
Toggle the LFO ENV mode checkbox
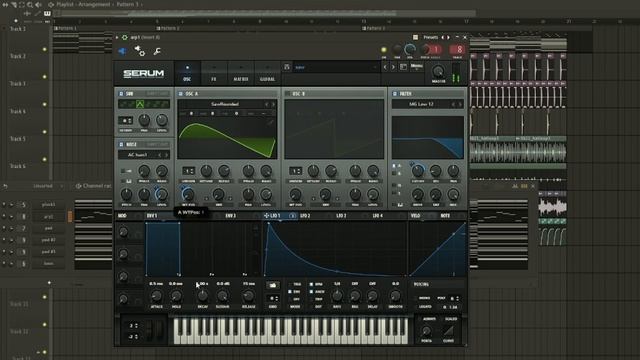pyautogui.click(x=290, y=292)
